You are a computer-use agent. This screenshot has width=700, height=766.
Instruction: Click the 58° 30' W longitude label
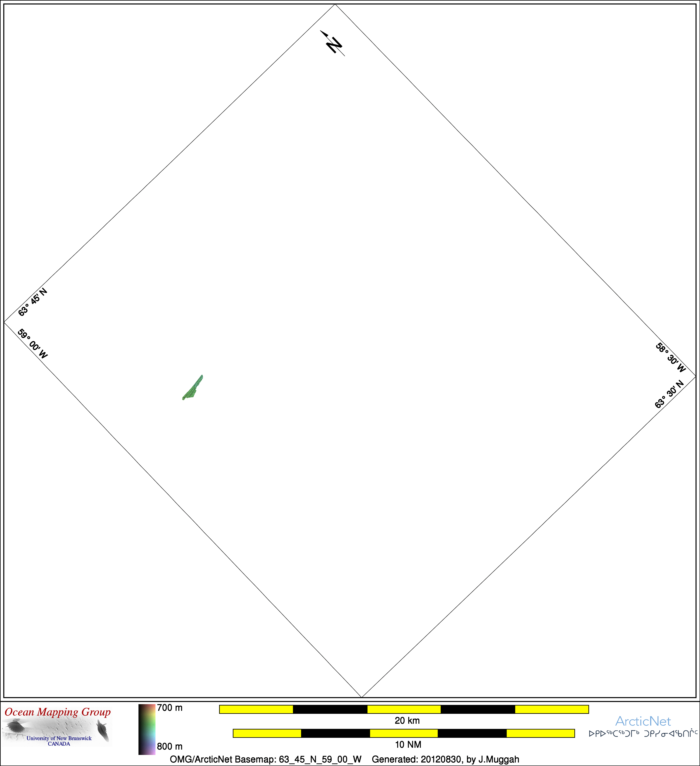[671, 358]
